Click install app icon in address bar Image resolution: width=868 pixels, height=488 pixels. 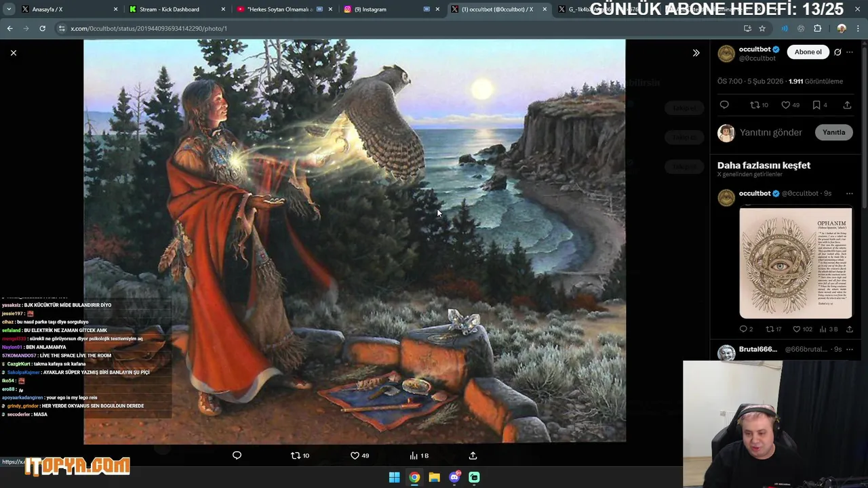pyautogui.click(x=747, y=28)
